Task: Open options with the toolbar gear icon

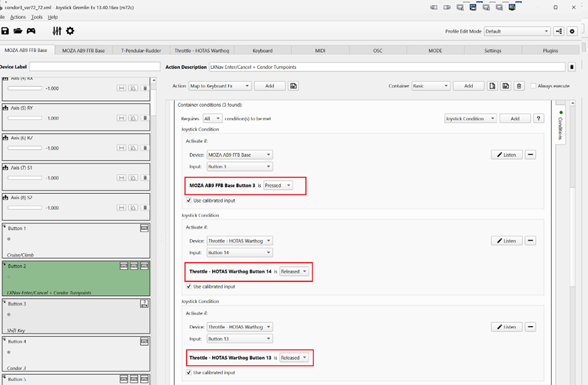Action: [x=70, y=31]
